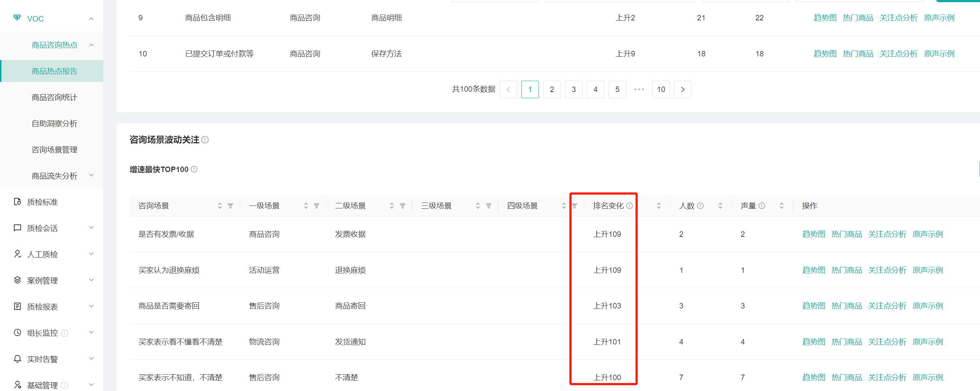Viewport: 980px width, 391px height.
Task: Select page 2 in pagination
Action: tap(552, 89)
